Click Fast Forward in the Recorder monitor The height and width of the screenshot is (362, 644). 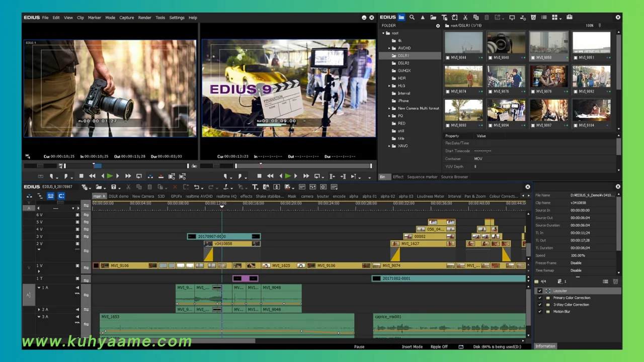[x=306, y=176]
